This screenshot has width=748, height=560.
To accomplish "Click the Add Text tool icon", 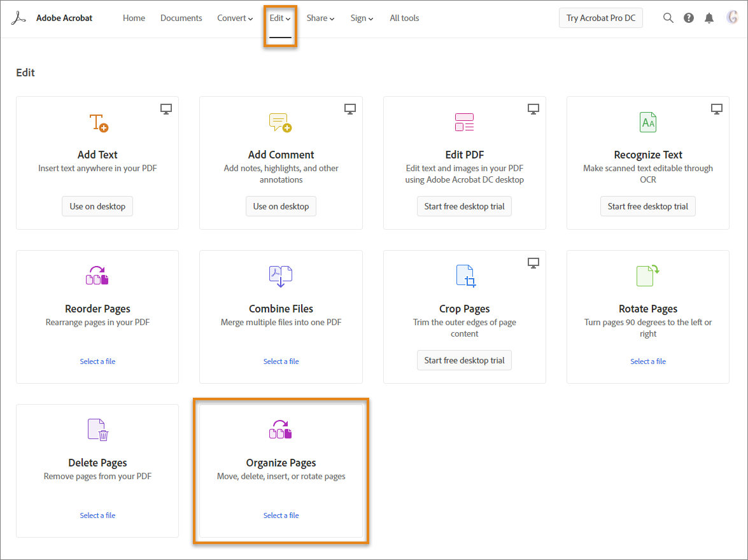I will [x=98, y=122].
